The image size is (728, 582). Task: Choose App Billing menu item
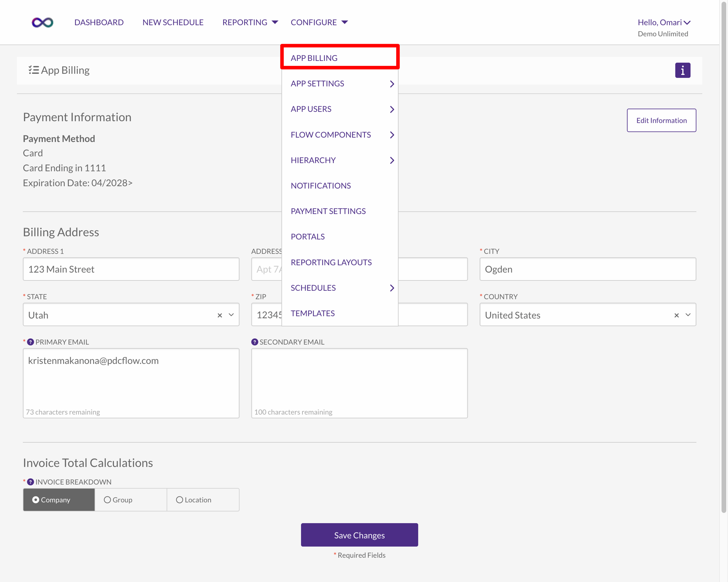340,58
